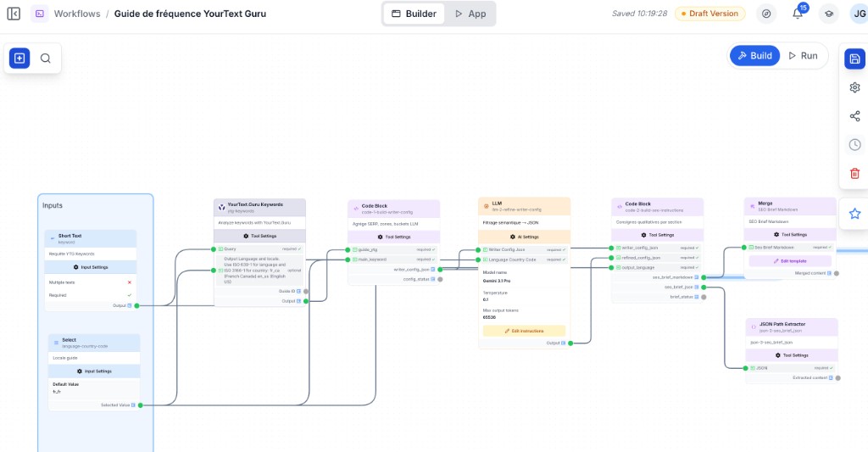This screenshot has height=452, width=868.
Task: Open notifications bell with 15 badge
Action: (x=798, y=14)
